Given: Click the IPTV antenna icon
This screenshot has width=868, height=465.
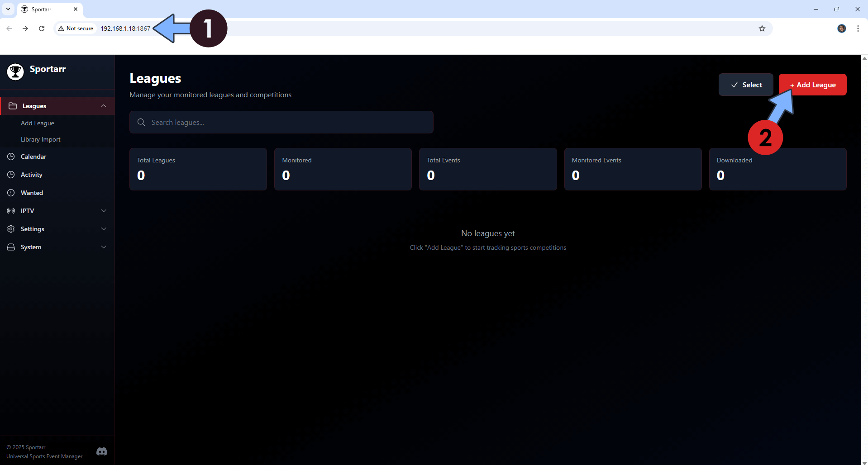Looking at the screenshot, I should 11,211.
